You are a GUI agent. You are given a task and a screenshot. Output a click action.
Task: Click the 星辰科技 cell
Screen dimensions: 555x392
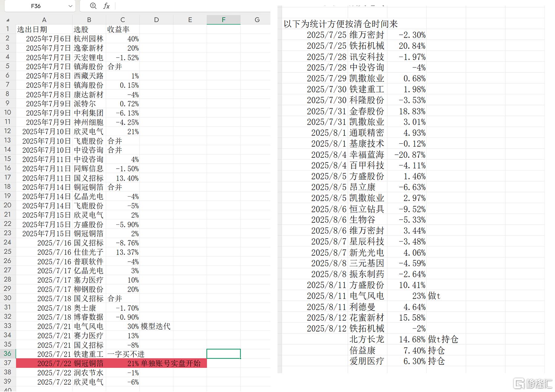point(367,242)
